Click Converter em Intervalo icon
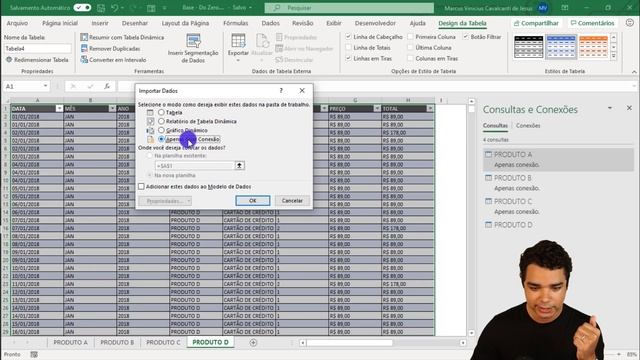This screenshot has width=640, height=360. click(x=84, y=60)
